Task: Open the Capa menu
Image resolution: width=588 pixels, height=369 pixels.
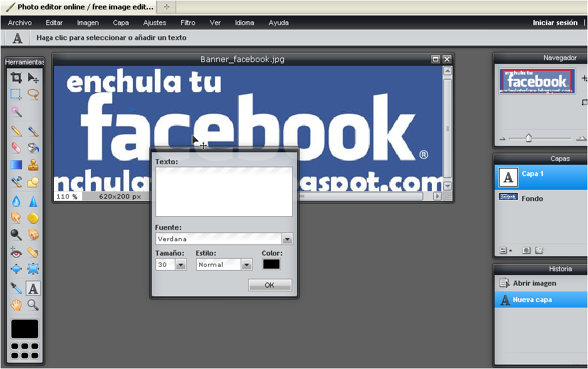Action: pos(121,23)
